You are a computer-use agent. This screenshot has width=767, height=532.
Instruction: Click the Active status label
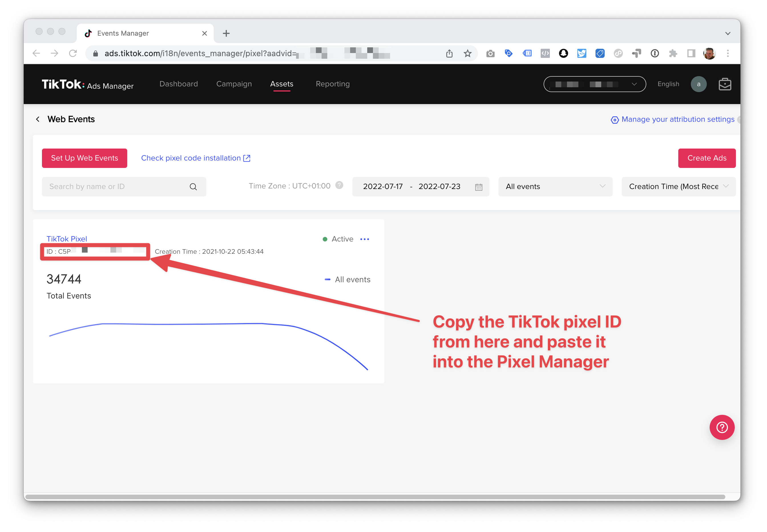tap(342, 239)
